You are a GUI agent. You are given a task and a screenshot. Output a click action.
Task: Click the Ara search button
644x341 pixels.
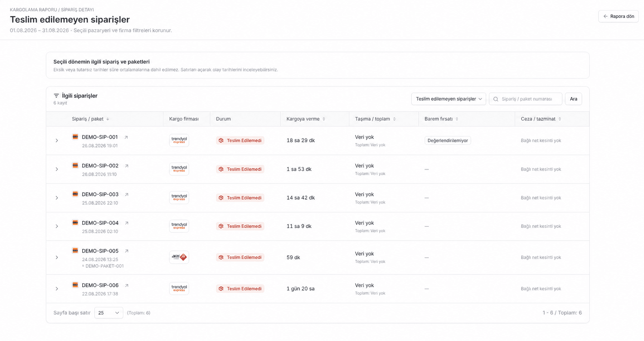[x=573, y=99]
